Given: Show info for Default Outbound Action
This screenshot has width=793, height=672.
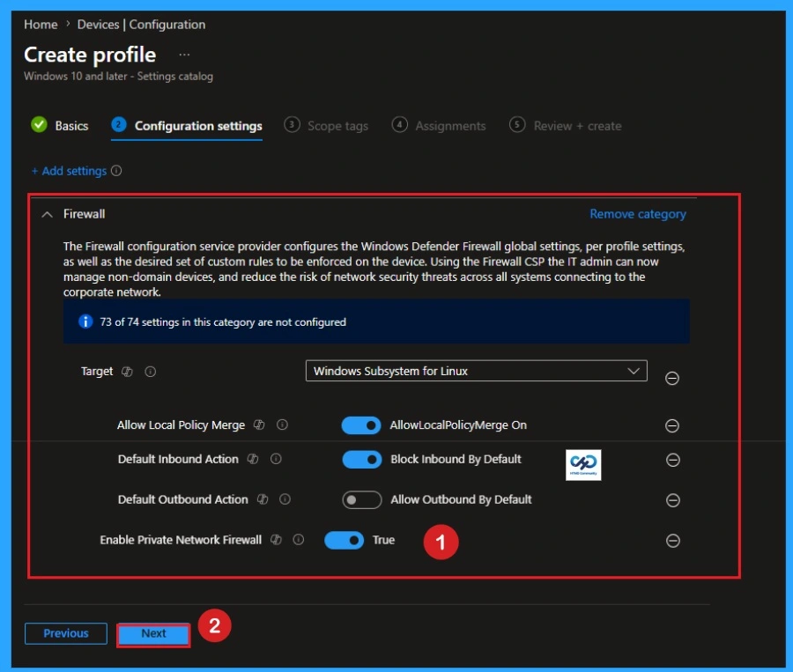Looking at the screenshot, I should pyautogui.click(x=285, y=499).
